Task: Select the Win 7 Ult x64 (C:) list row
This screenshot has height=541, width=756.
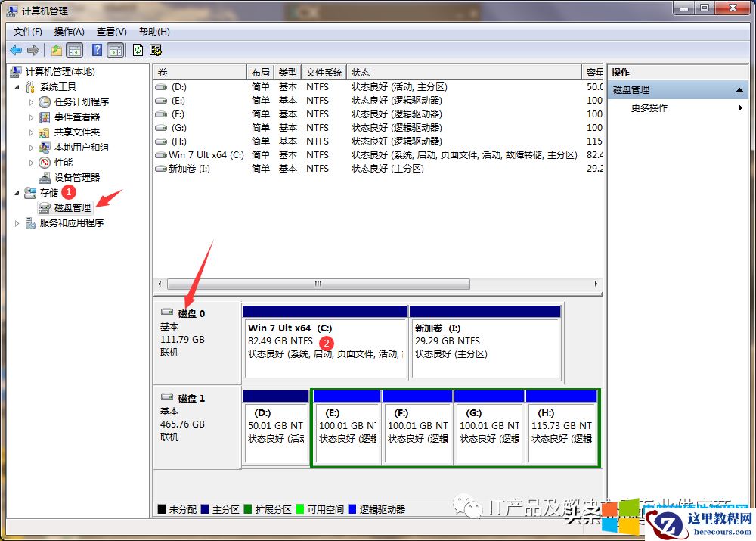Action: pyautogui.click(x=378, y=155)
